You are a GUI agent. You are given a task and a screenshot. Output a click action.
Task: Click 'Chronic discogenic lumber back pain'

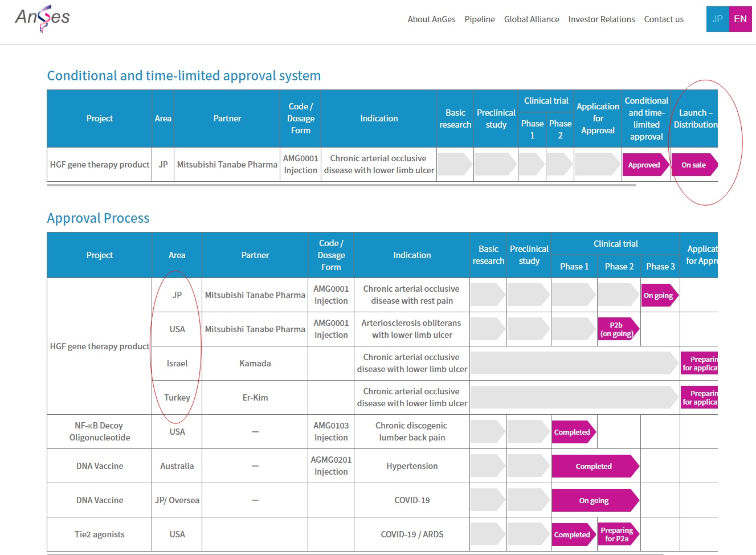click(412, 432)
